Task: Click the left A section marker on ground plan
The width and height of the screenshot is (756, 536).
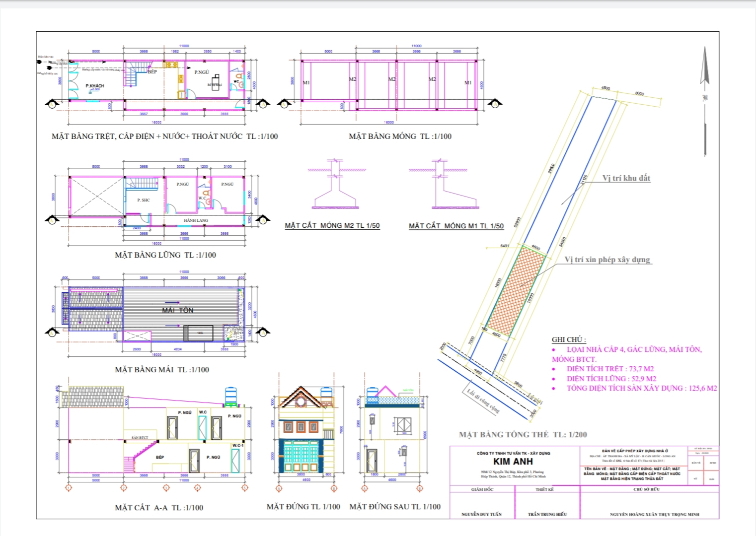Action: click(52, 103)
